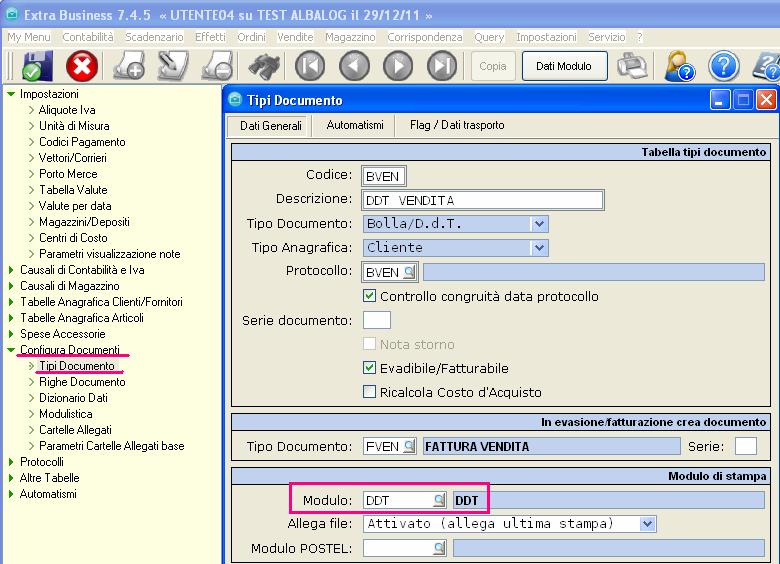This screenshot has width=780, height=564.
Task: Collapse the Configura Documenti node
Action: coord(11,350)
